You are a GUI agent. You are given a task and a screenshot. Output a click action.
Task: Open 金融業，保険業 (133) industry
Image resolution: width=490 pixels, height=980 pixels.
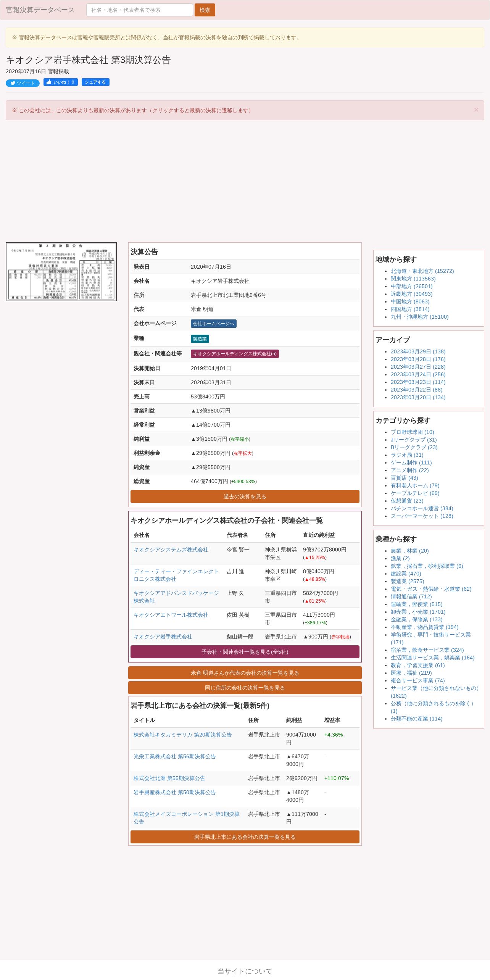click(x=416, y=619)
